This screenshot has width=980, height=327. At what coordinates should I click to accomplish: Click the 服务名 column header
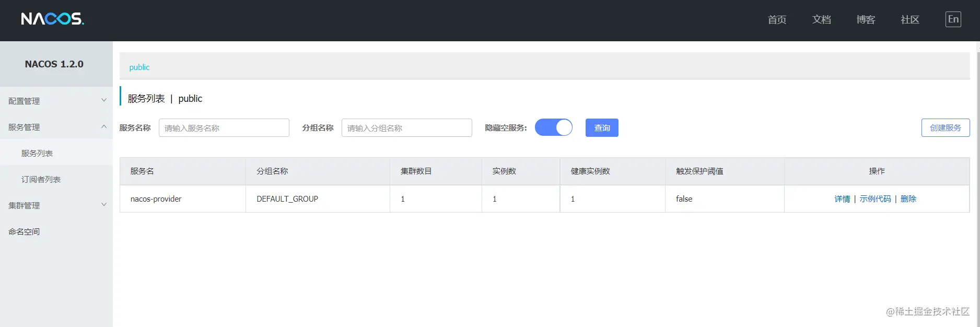coord(183,171)
